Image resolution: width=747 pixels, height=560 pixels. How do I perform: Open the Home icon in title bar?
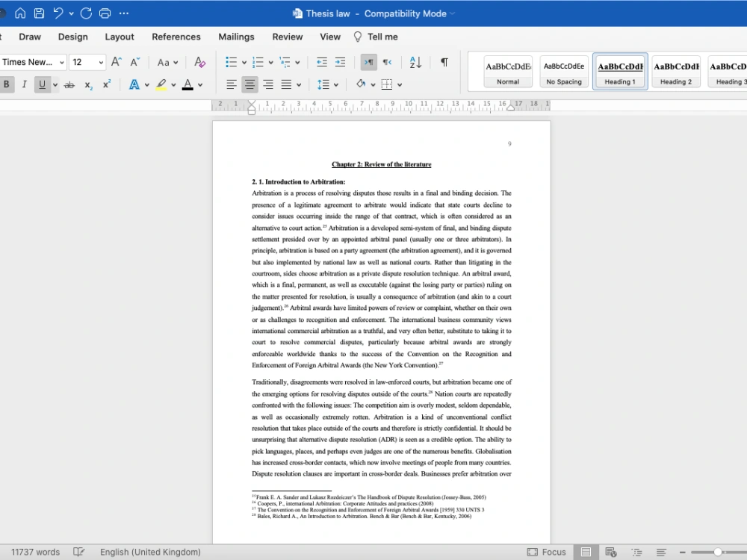[x=20, y=13]
